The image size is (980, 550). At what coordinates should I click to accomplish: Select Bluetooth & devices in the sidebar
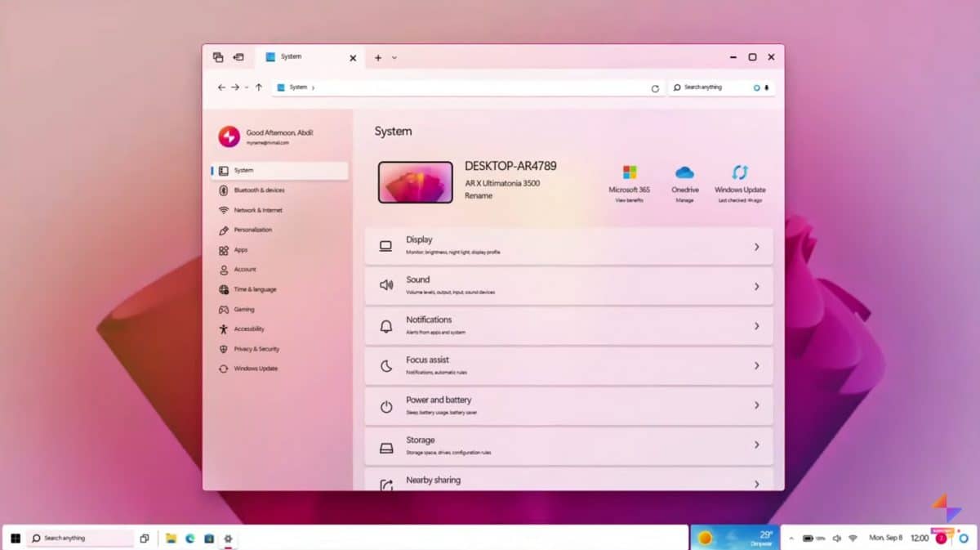258,190
